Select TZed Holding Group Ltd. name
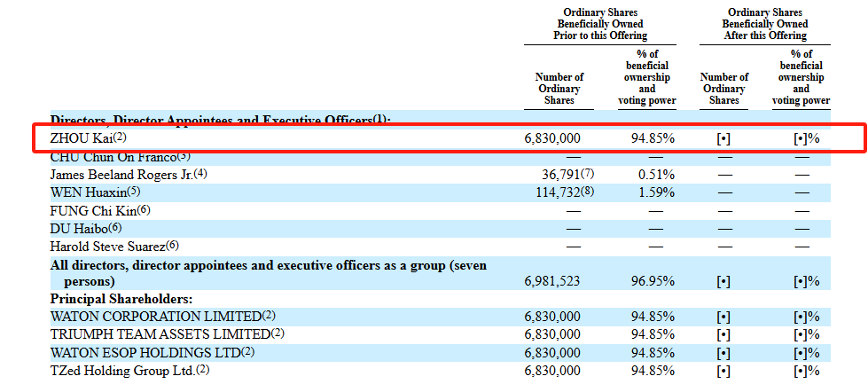868x392 pixels. 121,370
